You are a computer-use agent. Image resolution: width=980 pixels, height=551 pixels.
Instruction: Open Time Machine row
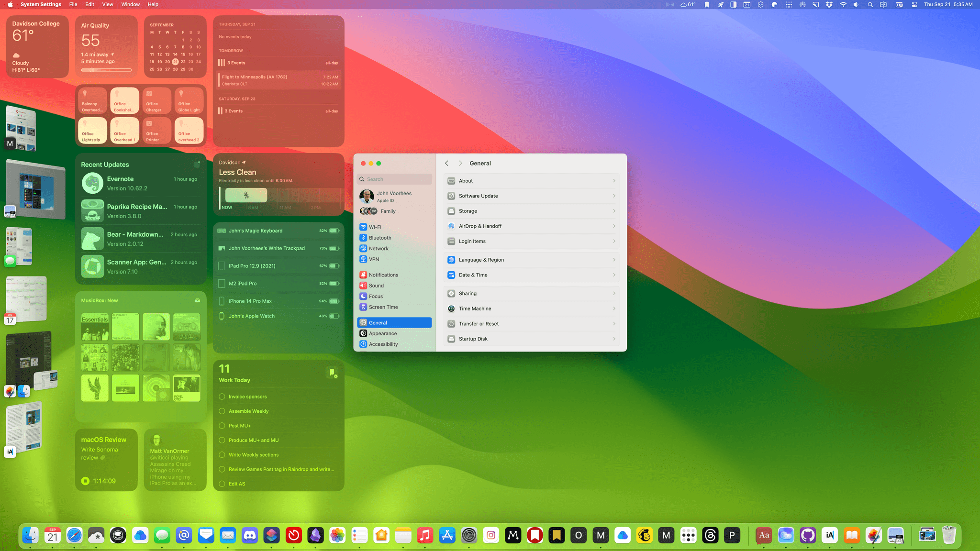[x=531, y=309]
